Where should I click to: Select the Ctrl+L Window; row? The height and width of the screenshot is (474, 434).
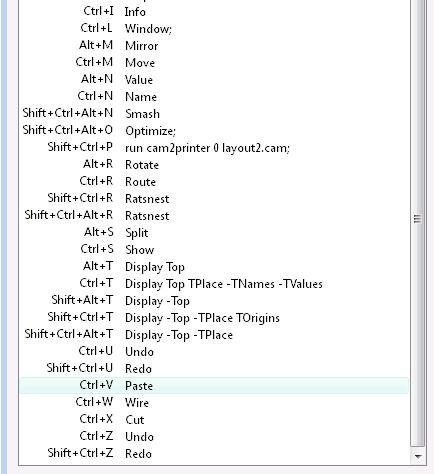[214, 29]
